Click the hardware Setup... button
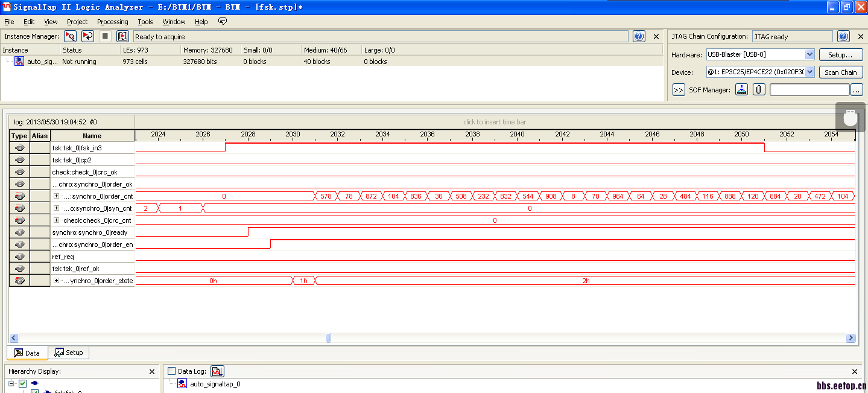The image size is (868, 393). point(840,54)
